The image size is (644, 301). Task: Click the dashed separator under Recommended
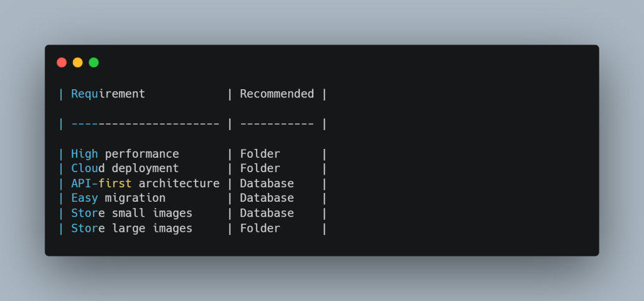(277, 124)
